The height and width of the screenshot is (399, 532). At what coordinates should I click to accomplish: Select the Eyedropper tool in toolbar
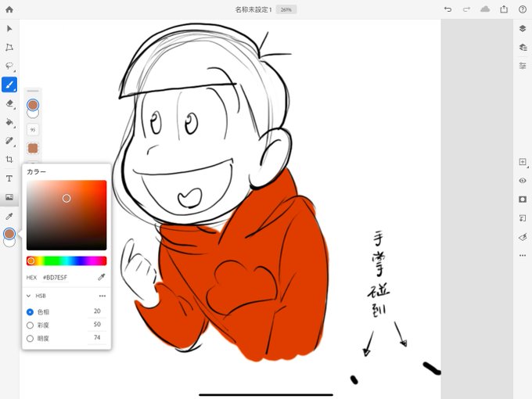(9, 216)
